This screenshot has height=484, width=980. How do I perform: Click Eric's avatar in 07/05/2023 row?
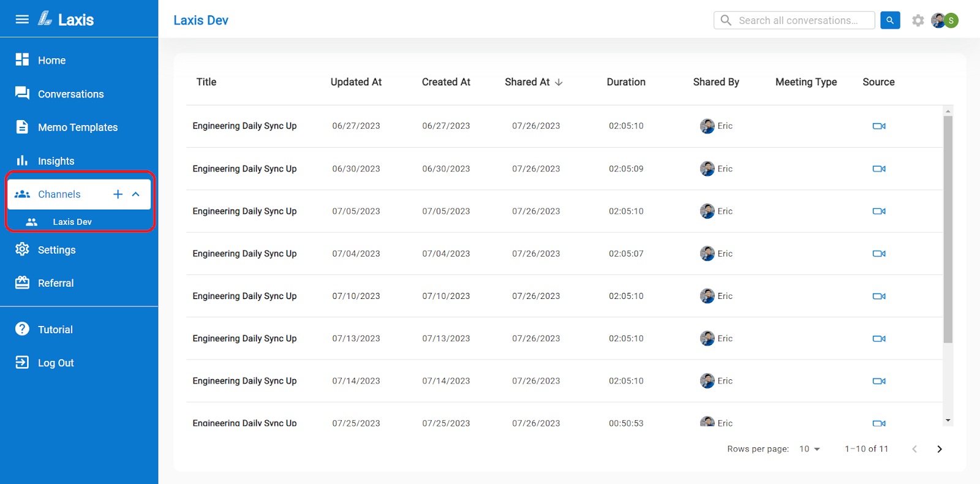pyautogui.click(x=707, y=211)
